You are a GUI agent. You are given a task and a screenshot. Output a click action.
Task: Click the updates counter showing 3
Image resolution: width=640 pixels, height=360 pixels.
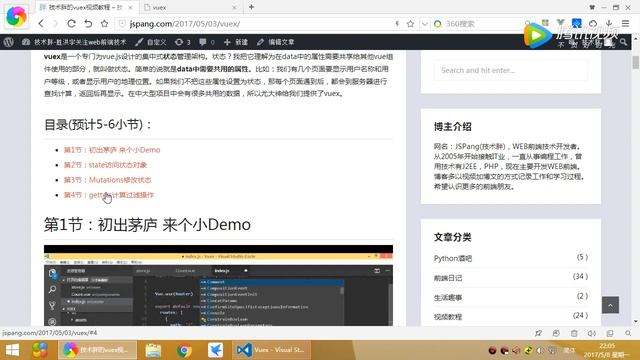click(183, 42)
